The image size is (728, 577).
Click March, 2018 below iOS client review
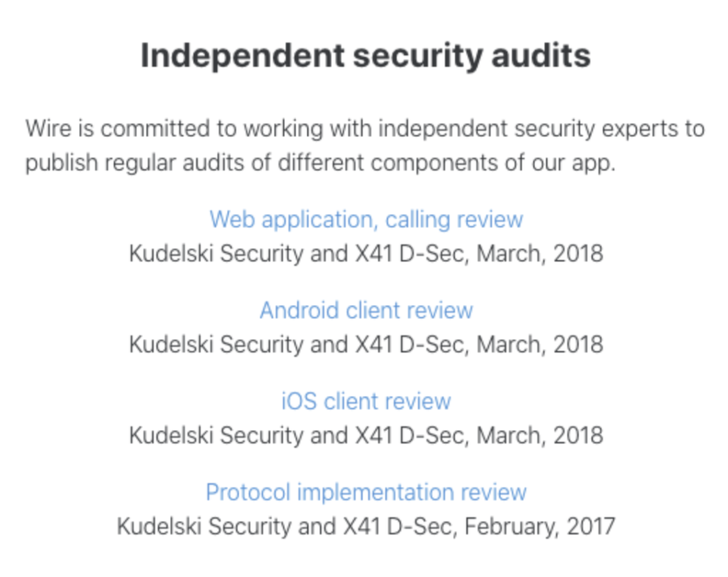point(540,435)
